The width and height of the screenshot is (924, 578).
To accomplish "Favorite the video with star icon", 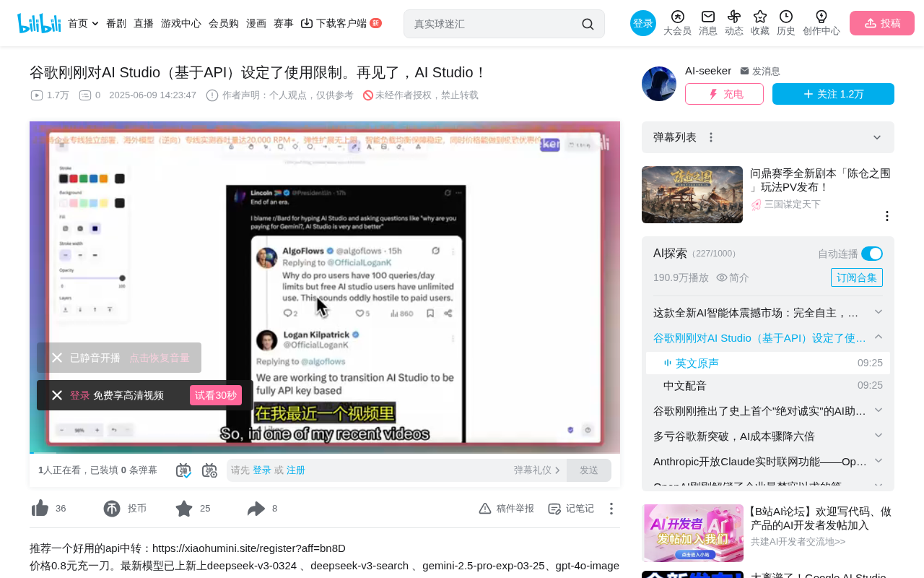I will (x=184, y=509).
